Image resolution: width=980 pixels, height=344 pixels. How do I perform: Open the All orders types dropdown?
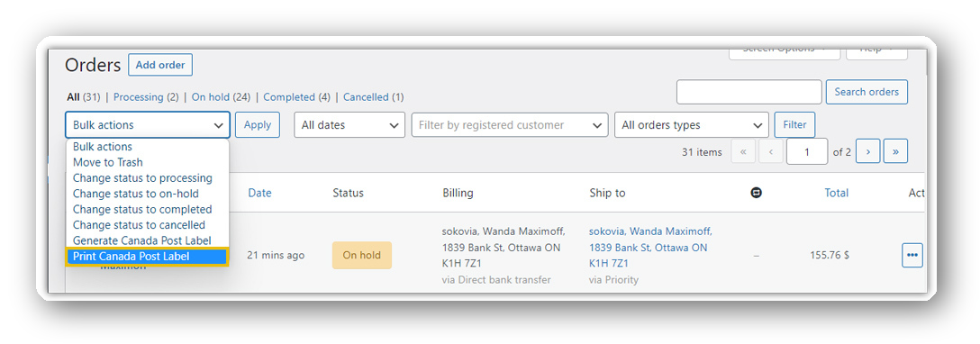point(691,125)
